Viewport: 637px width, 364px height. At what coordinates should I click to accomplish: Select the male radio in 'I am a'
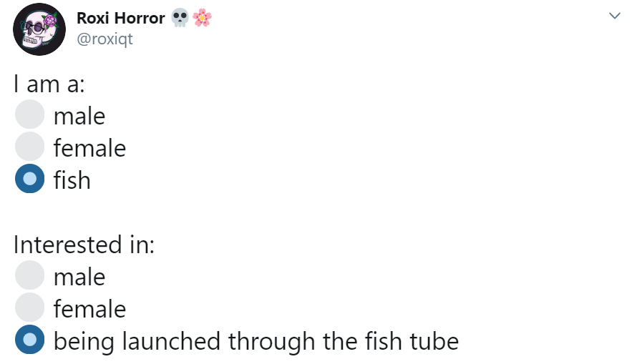[29, 114]
